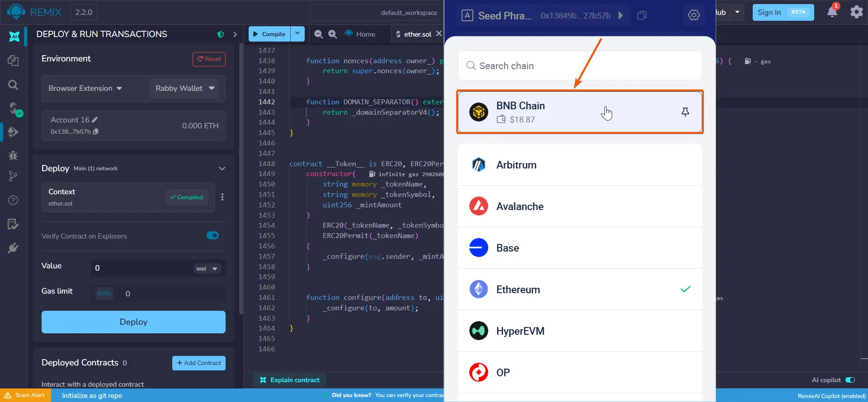Image resolution: width=868 pixels, height=402 pixels.
Task: Open the Solidity Compiler sidebar icon
Action: (x=14, y=108)
